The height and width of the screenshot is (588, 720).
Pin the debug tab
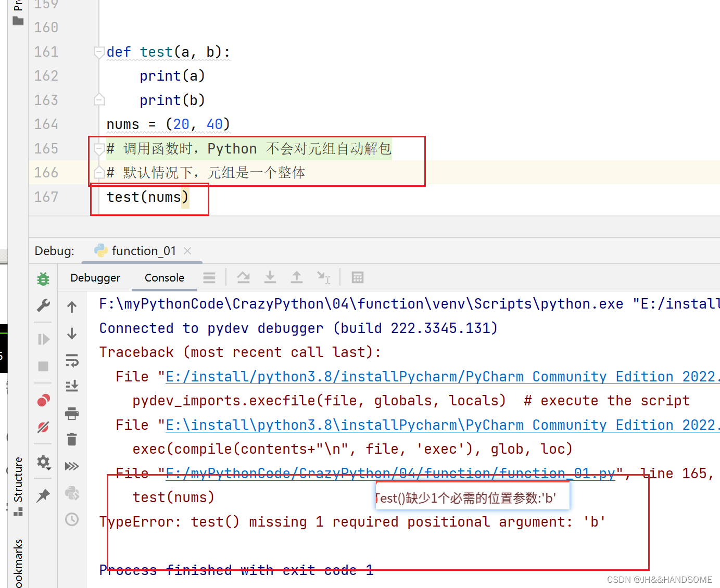(x=43, y=495)
